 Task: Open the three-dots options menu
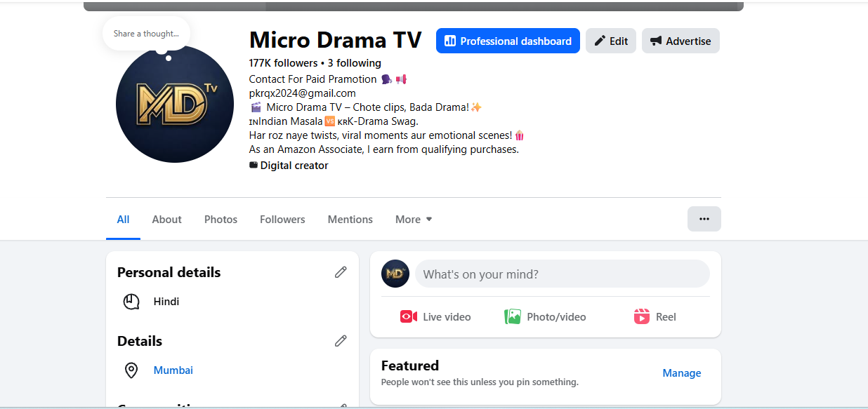(x=704, y=219)
